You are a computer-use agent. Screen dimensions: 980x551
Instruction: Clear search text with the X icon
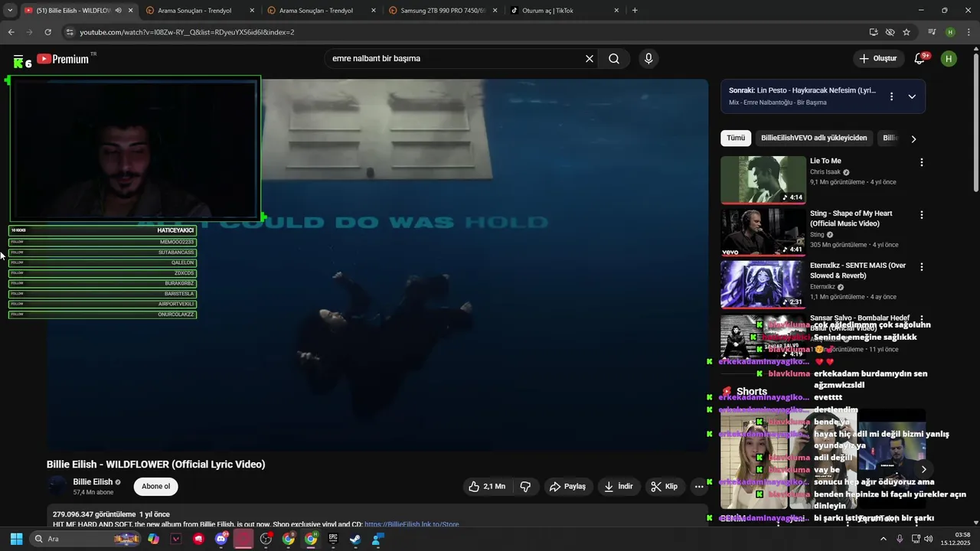pyautogui.click(x=590, y=58)
